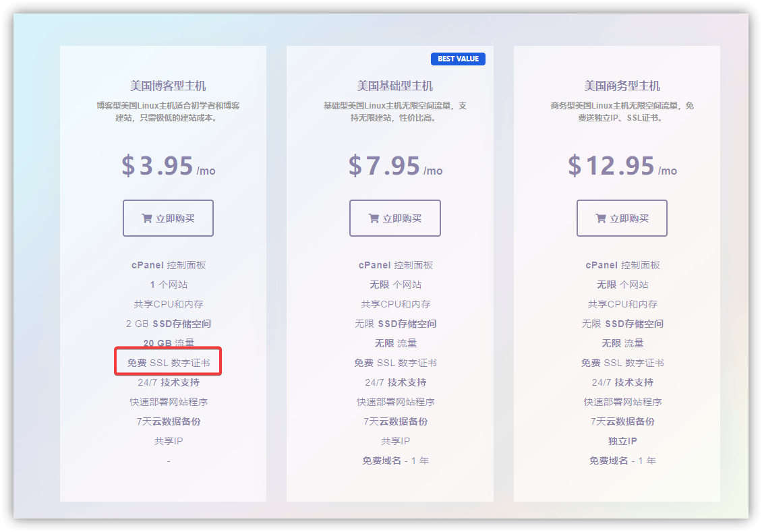Select the 美国基础型主机 plan title

tap(395, 86)
